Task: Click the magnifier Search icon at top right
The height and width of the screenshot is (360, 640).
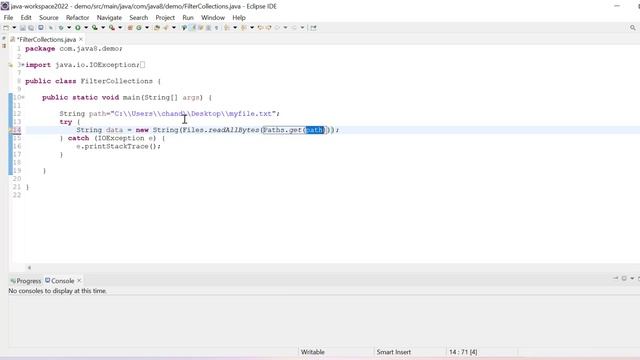Action: (x=633, y=28)
